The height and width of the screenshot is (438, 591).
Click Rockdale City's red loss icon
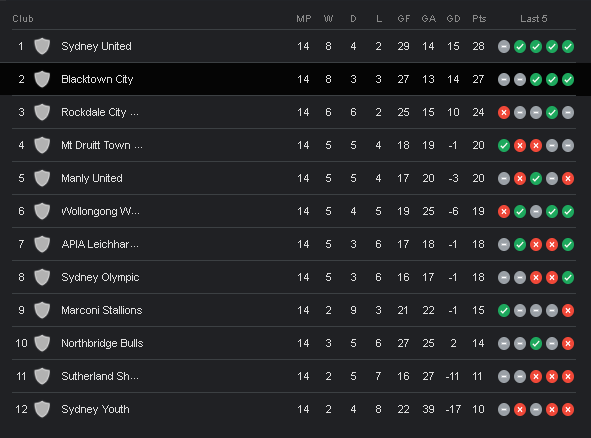[504, 113]
